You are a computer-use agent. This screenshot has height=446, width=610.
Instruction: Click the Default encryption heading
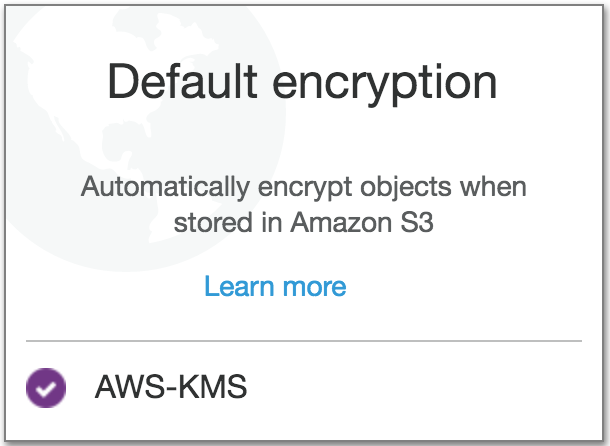(x=303, y=82)
